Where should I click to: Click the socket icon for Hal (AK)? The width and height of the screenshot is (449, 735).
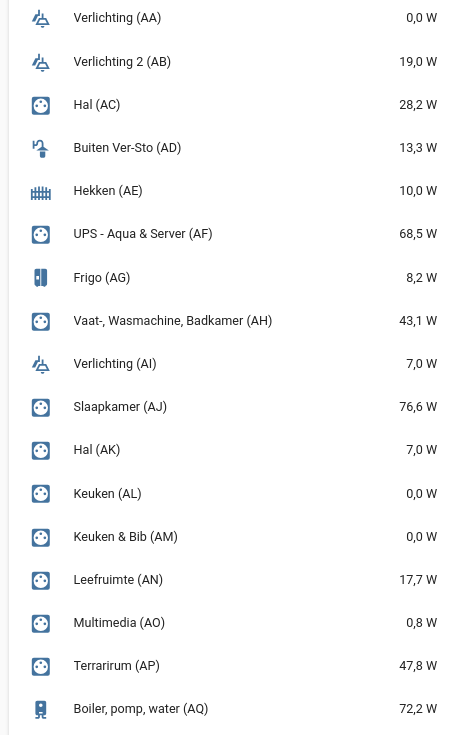(x=41, y=450)
